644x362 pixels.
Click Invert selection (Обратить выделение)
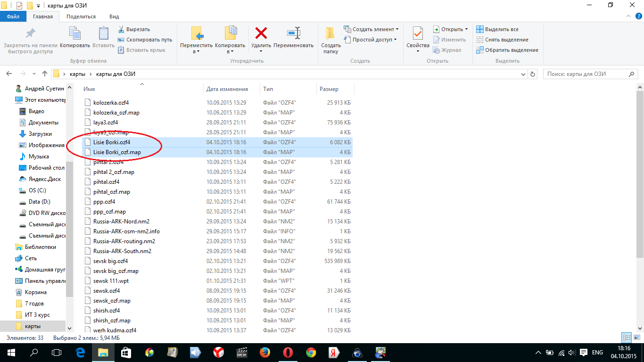[507, 50]
